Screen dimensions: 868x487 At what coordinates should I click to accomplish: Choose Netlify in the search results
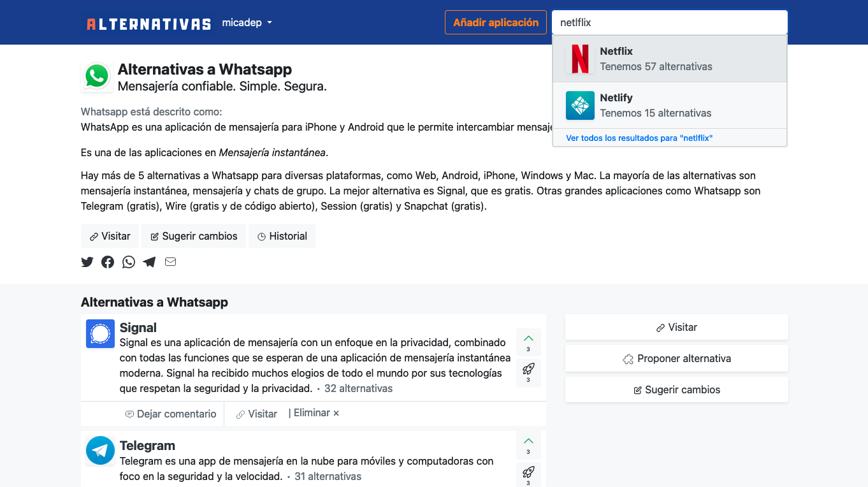(x=670, y=105)
